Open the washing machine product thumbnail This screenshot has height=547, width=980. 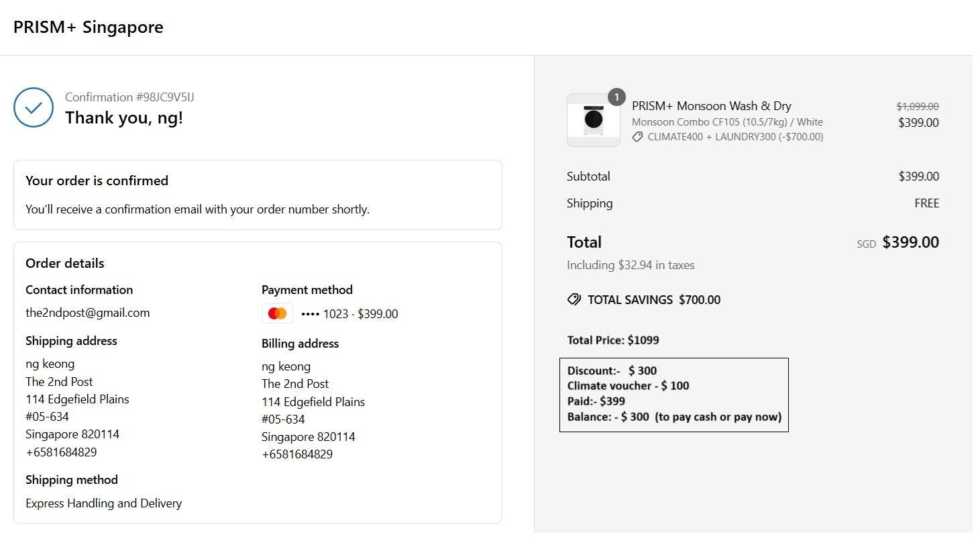click(594, 120)
